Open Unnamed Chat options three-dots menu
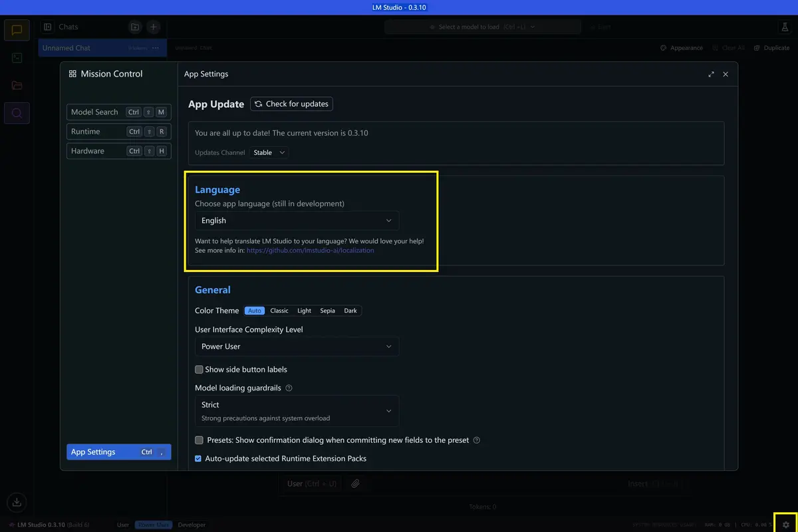This screenshot has width=798, height=532. (x=156, y=48)
